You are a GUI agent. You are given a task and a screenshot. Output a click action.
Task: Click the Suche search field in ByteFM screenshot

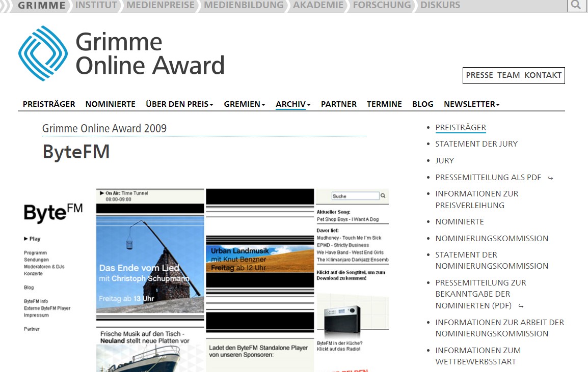356,196
